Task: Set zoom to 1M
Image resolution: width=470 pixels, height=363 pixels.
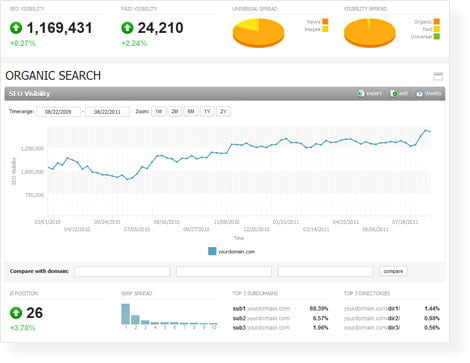Action: pyautogui.click(x=159, y=111)
